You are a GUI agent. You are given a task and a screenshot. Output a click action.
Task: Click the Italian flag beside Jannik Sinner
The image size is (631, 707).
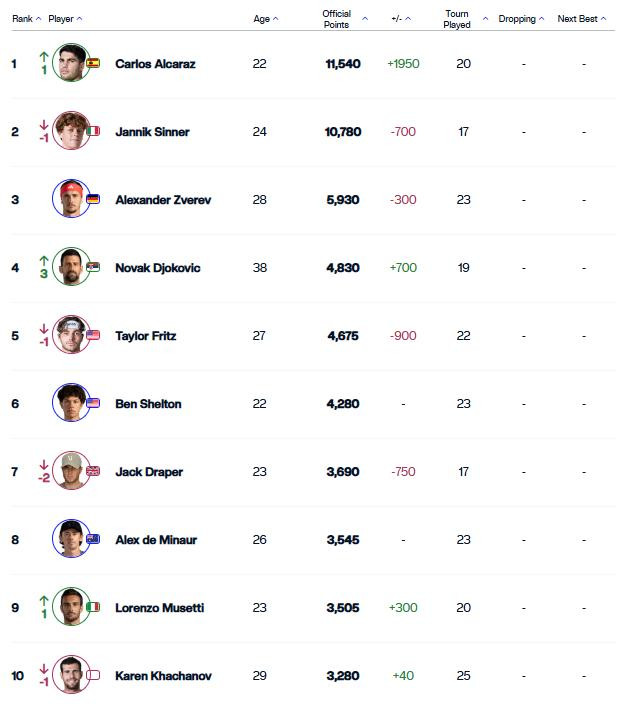click(x=93, y=131)
